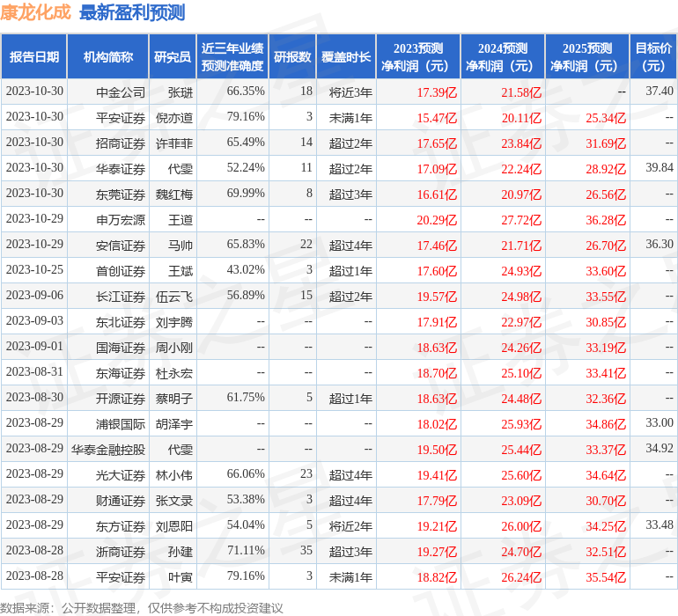678x616 pixels.
Task: Select forecast value 20.29亿
Action: (437, 220)
